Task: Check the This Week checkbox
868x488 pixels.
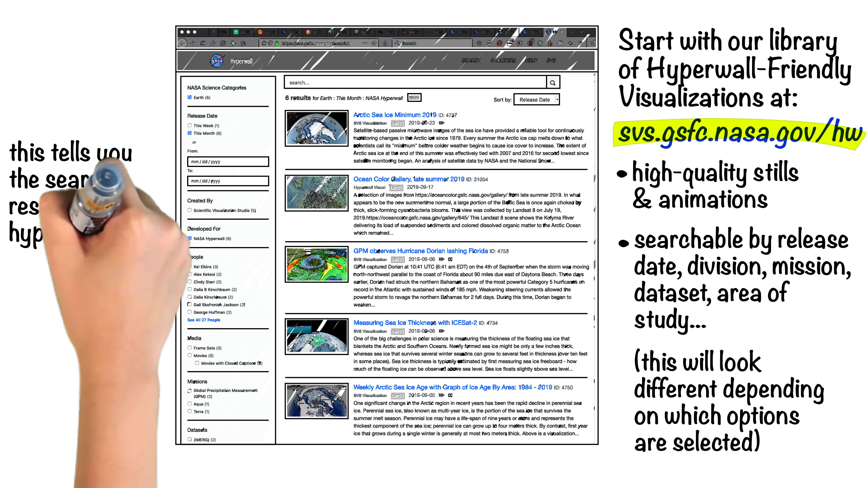Action: (190, 125)
